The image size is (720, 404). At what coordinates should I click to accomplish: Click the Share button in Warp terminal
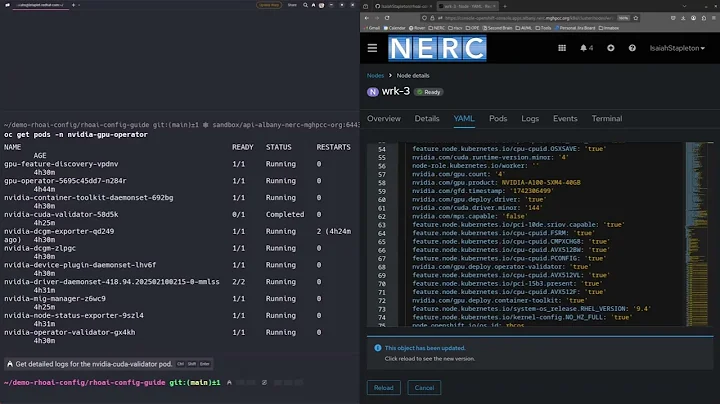[x=292, y=5]
